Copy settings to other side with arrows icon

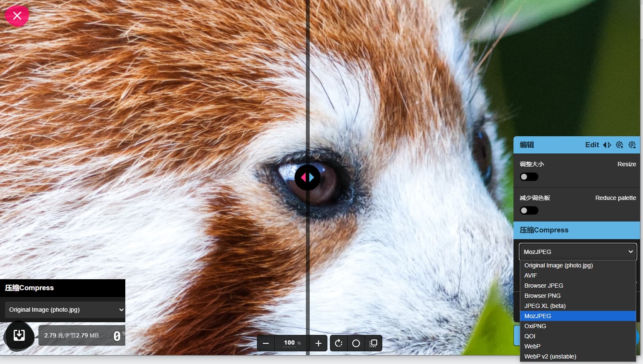coord(607,145)
